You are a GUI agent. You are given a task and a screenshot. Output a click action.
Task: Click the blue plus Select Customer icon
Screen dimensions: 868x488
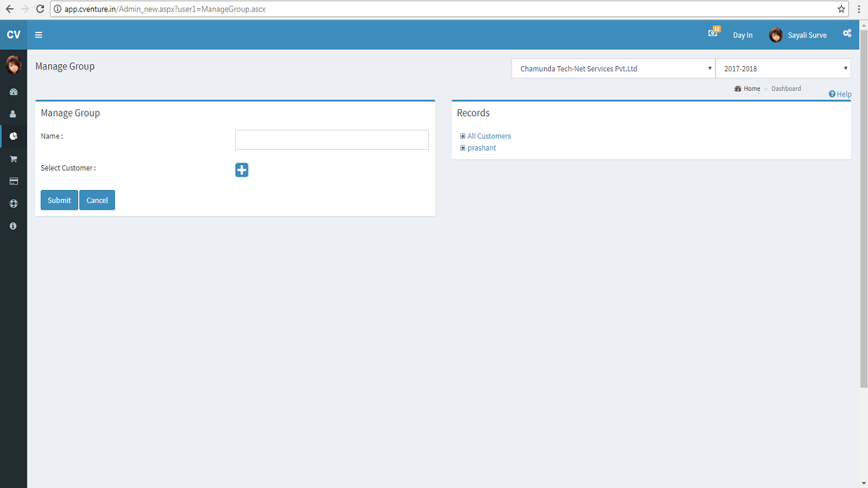coord(241,170)
